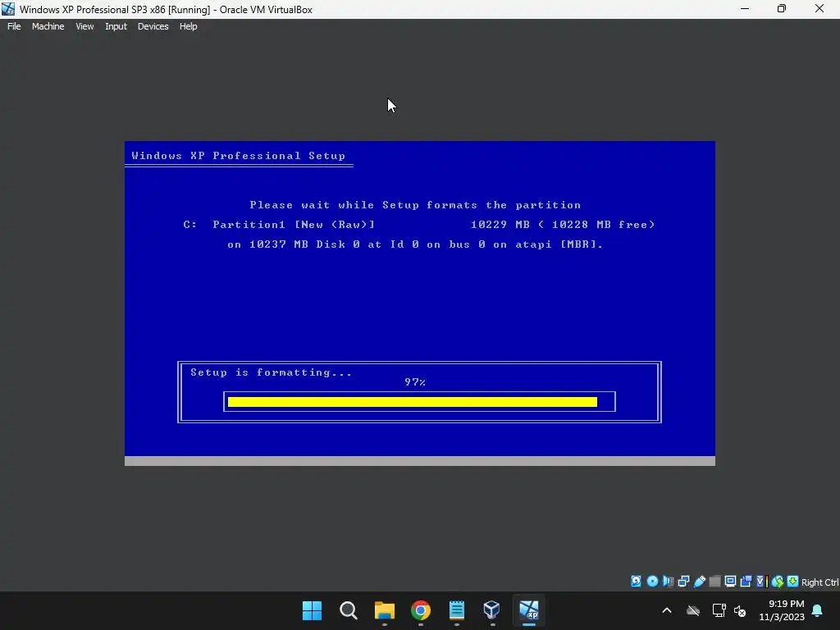Click the grey shared folders indicator icon
Viewport: 840px width, 630px height.
click(x=714, y=582)
